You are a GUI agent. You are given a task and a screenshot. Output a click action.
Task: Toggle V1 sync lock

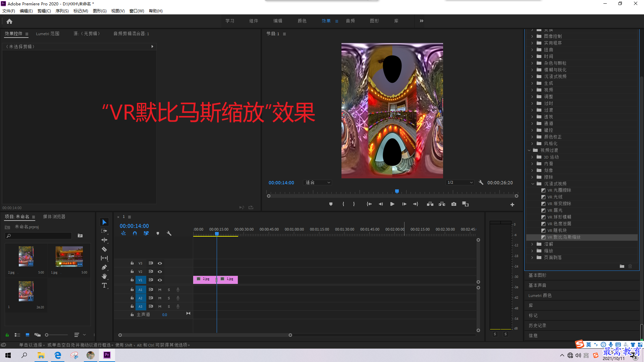pos(151,280)
